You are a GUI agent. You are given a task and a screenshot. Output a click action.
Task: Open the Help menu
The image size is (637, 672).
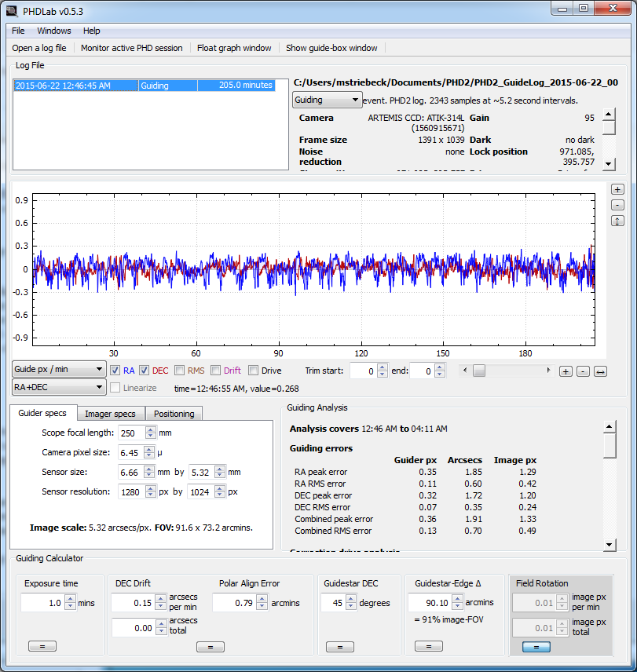91,31
